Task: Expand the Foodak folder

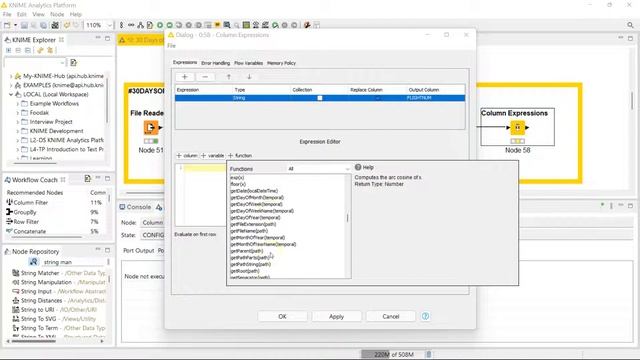Action: [18, 113]
